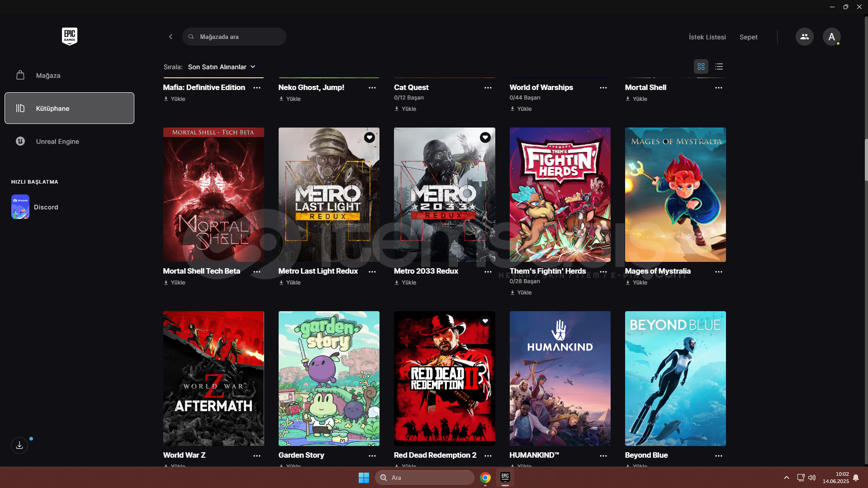Image resolution: width=868 pixels, height=488 pixels.
Task: Open İstek Listesi wishlist
Action: pyautogui.click(x=707, y=37)
